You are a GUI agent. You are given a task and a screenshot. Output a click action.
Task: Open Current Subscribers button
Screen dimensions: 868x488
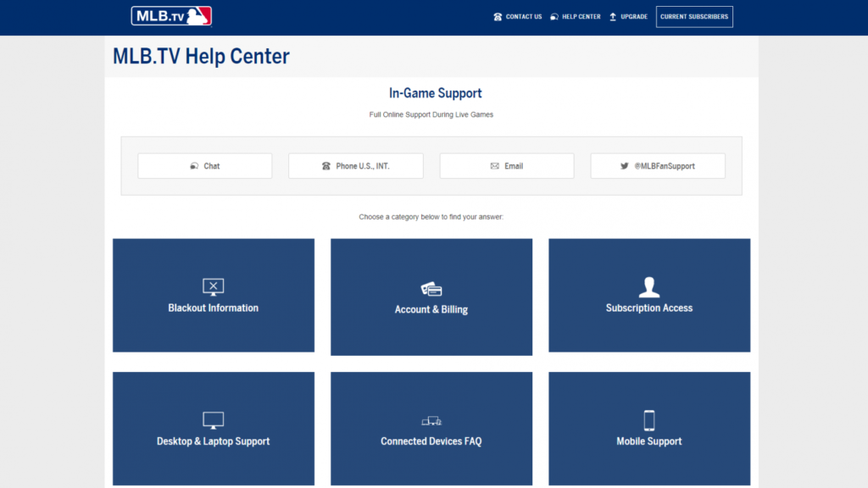[x=694, y=17]
